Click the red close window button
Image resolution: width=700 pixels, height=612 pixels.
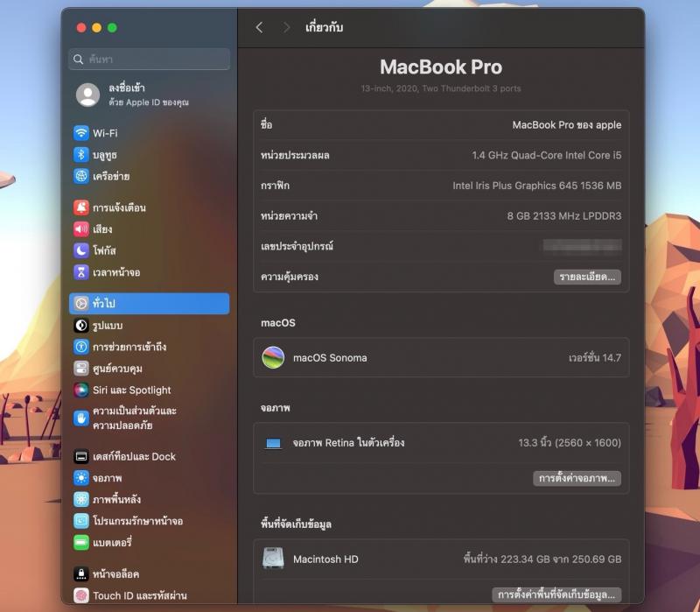[x=81, y=28]
